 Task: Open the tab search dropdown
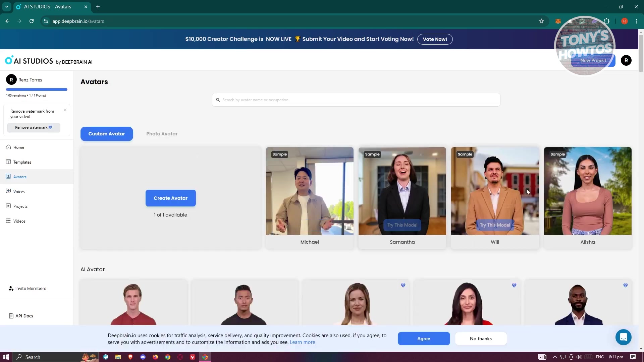(x=6, y=7)
